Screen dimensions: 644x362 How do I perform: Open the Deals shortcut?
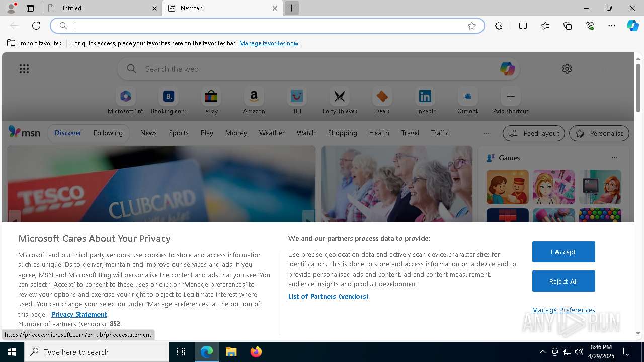pos(382,101)
